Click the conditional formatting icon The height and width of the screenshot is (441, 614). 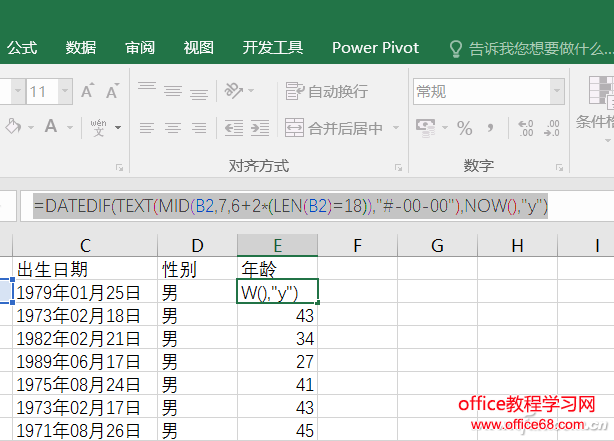pyautogui.click(x=601, y=95)
